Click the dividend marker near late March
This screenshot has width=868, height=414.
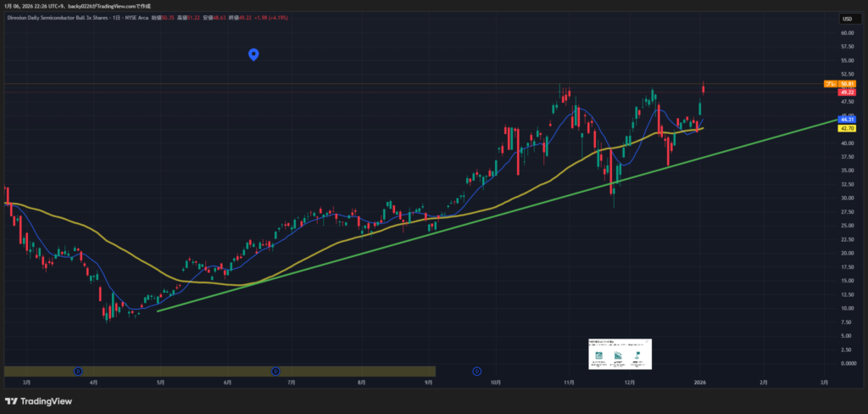(x=78, y=371)
